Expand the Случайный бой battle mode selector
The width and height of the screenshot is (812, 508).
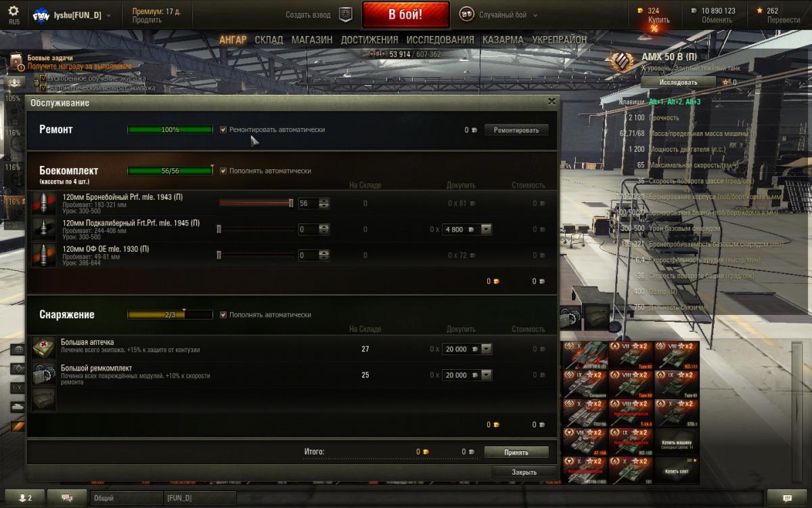click(499, 14)
